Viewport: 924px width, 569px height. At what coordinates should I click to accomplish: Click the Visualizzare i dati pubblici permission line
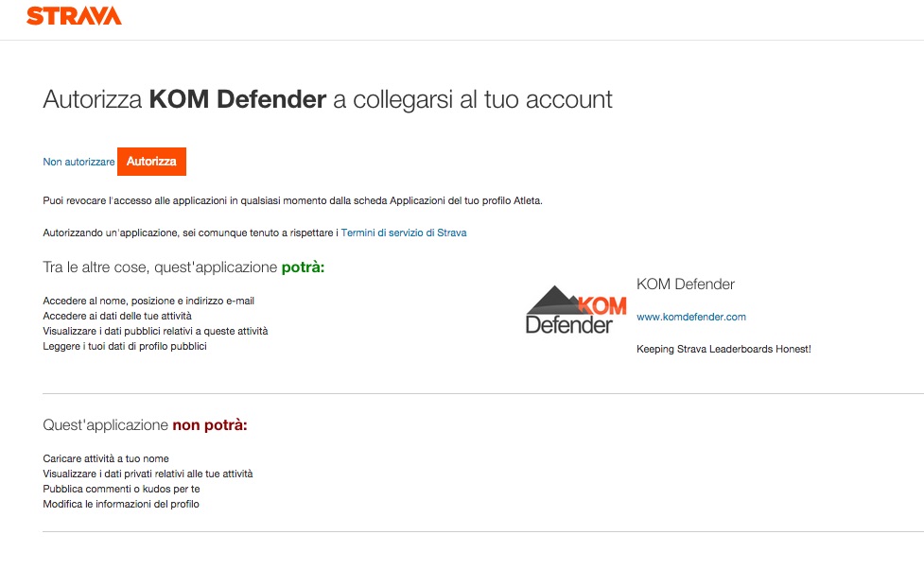155,331
